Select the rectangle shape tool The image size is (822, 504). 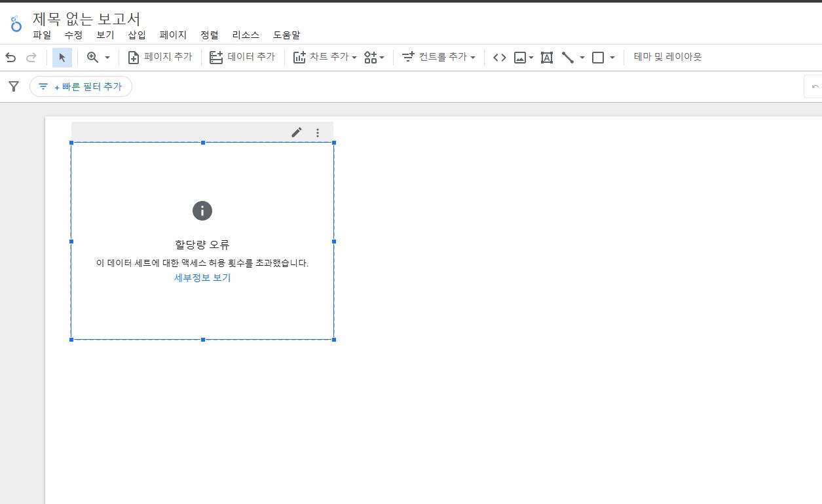pyautogui.click(x=597, y=58)
